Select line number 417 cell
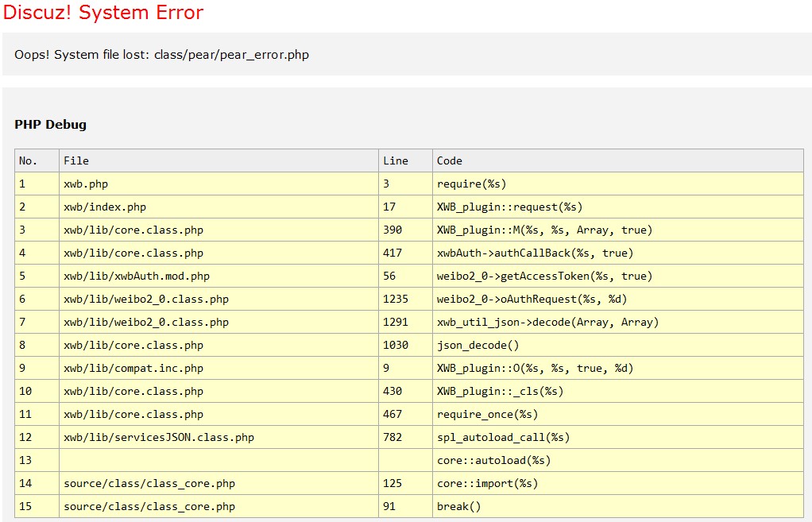This screenshot has width=812, height=522. point(405,253)
